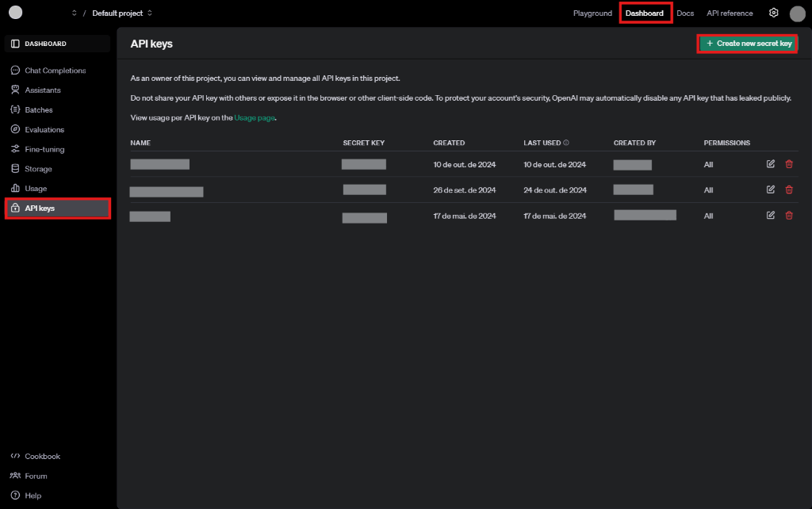Edit the key created 10 de out. de 2024

point(771,164)
